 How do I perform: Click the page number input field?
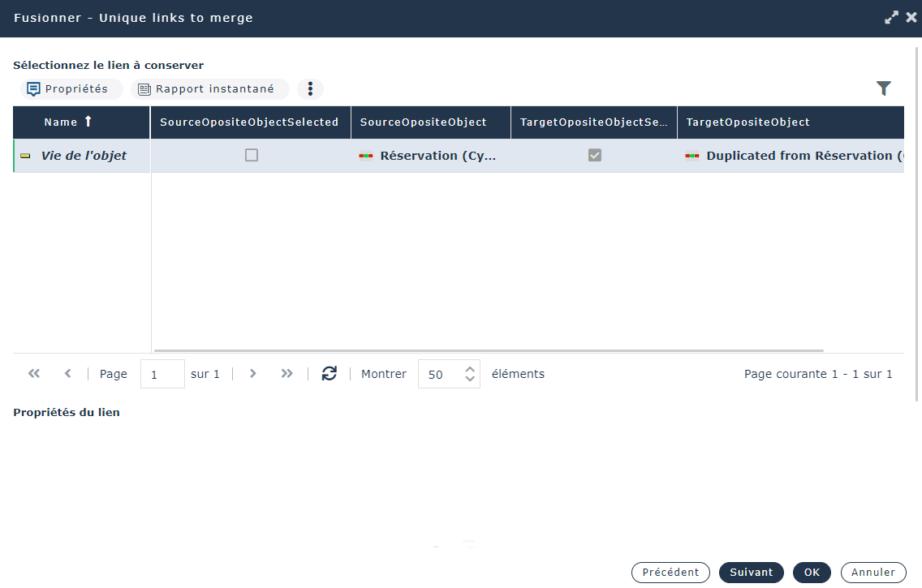[x=162, y=374]
